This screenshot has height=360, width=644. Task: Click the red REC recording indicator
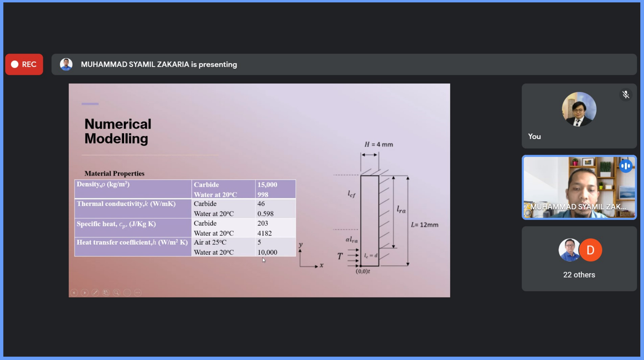click(24, 64)
